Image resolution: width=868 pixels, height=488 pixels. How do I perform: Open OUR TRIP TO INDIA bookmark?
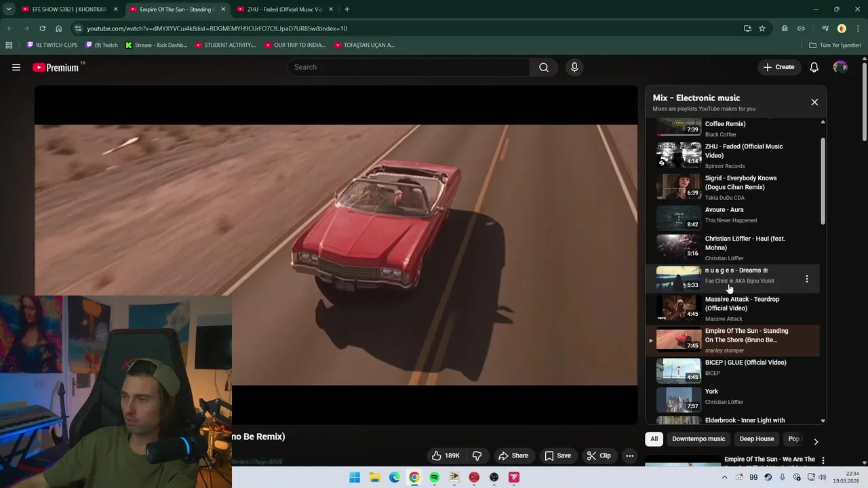(x=295, y=45)
